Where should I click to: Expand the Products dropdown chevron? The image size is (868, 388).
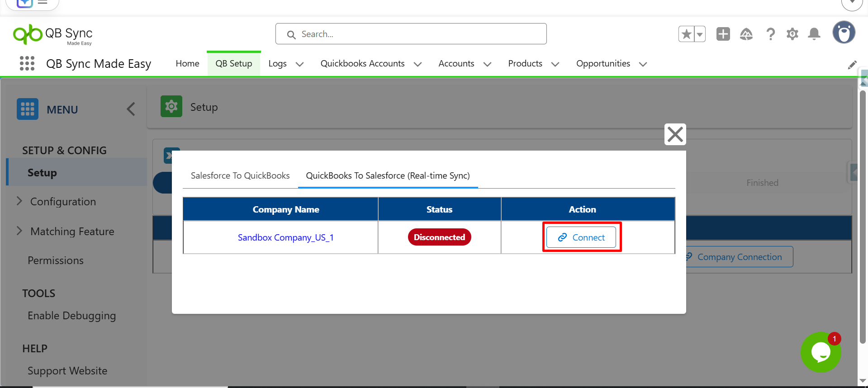(x=555, y=64)
